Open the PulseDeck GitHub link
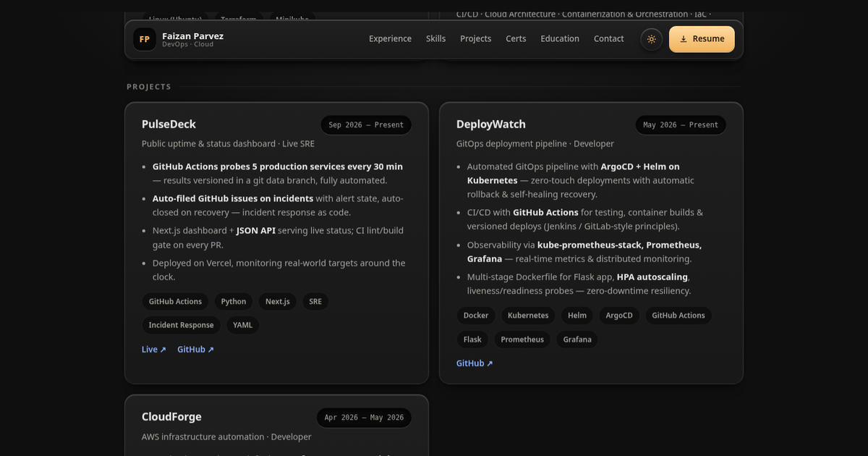This screenshot has height=456, width=868. [x=195, y=350]
